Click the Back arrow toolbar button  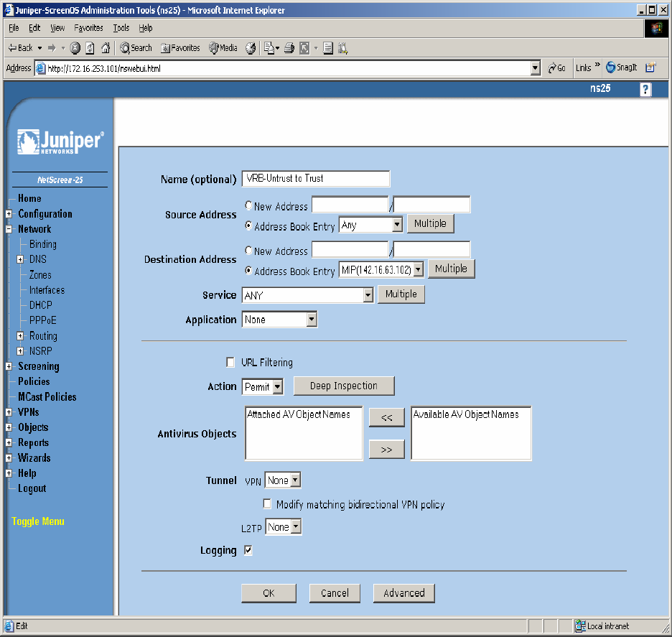20,47
